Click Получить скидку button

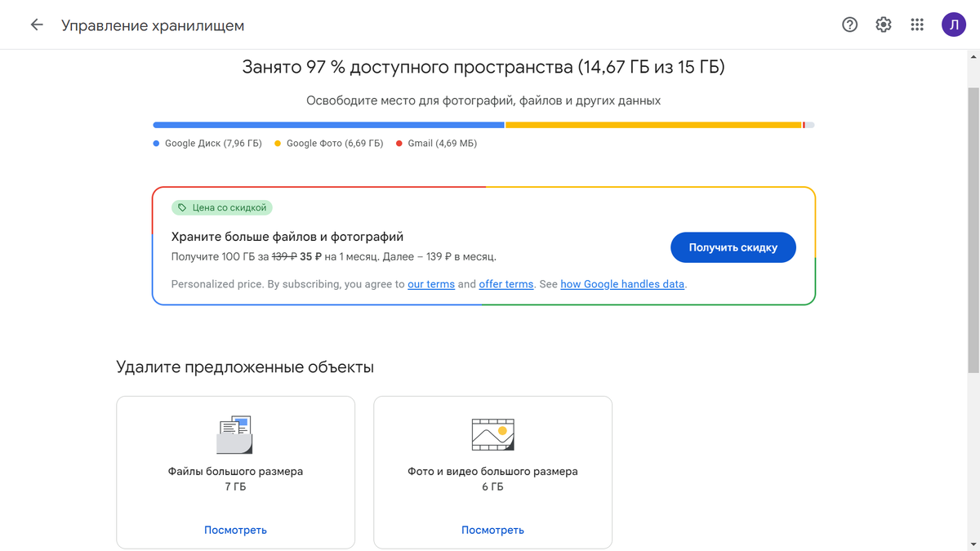point(733,247)
